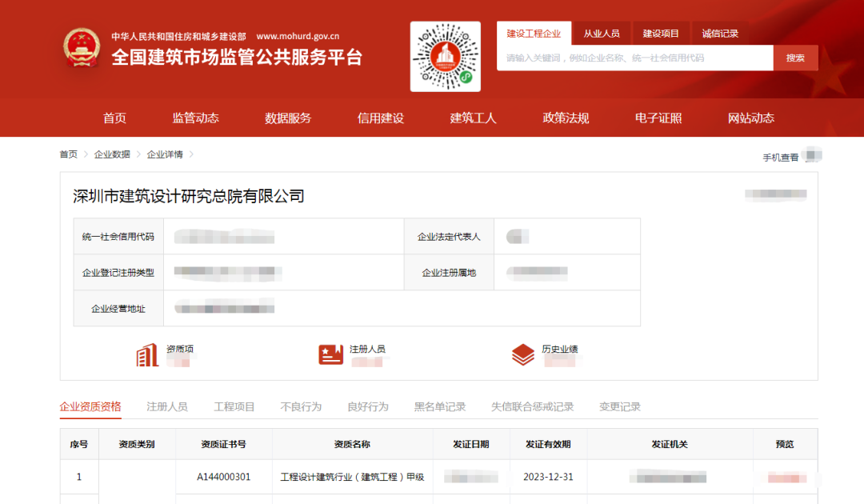
Task: Click the 发证有效期 column header
Action: tap(548, 444)
